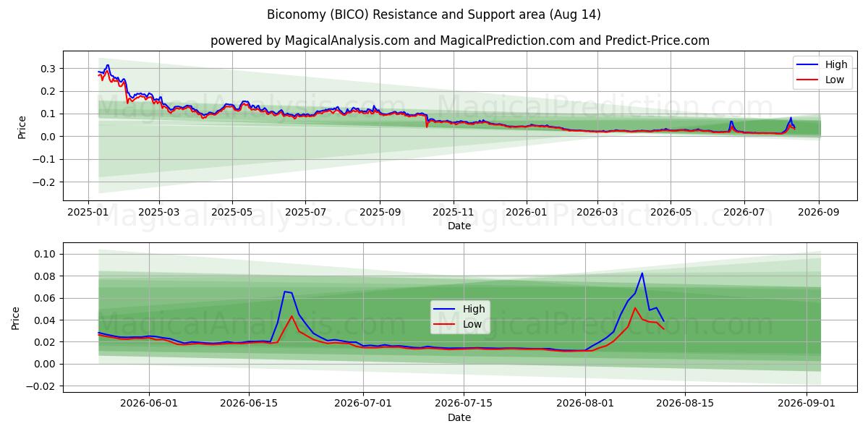Click the '2025-07' x-axis label
The height and width of the screenshot is (434, 868).
[305, 213]
